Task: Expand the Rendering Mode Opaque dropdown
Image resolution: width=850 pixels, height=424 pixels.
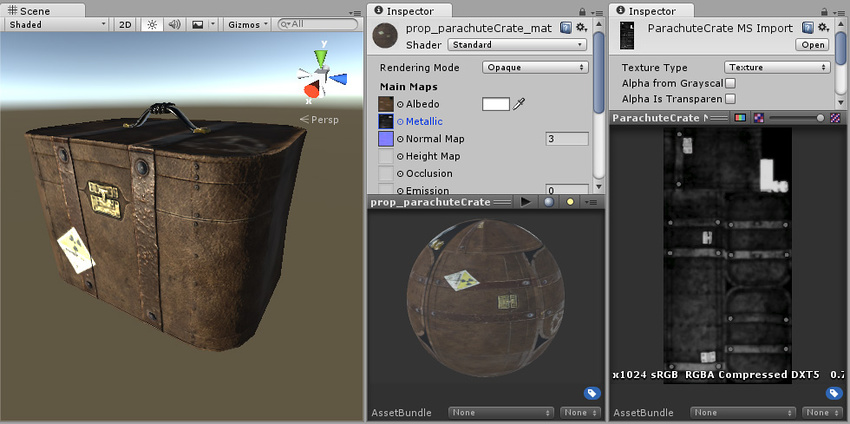Action: pos(535,67)
